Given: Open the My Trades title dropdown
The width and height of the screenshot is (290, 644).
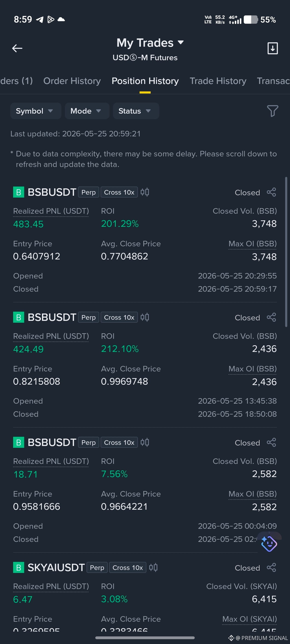Looking at the screenshot, I should (150, 43).
